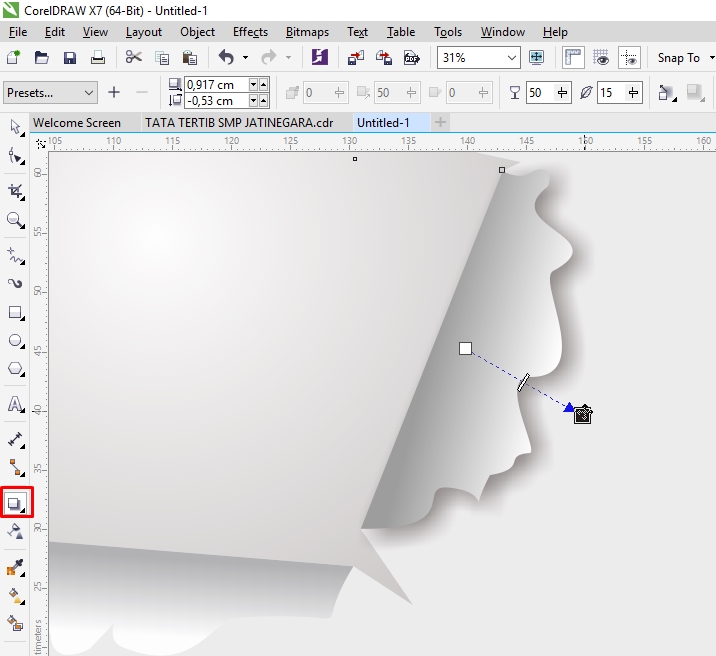Toggle rulers display

[573, 58]
